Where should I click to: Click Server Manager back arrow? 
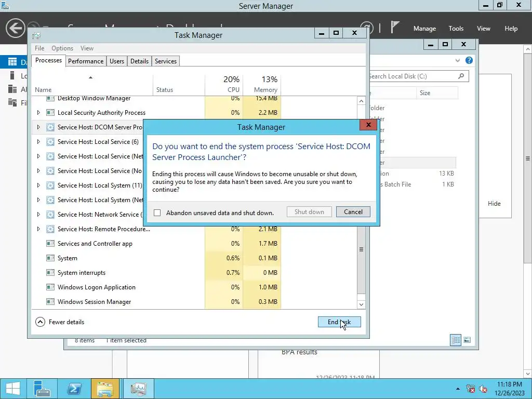click(15, 28)
